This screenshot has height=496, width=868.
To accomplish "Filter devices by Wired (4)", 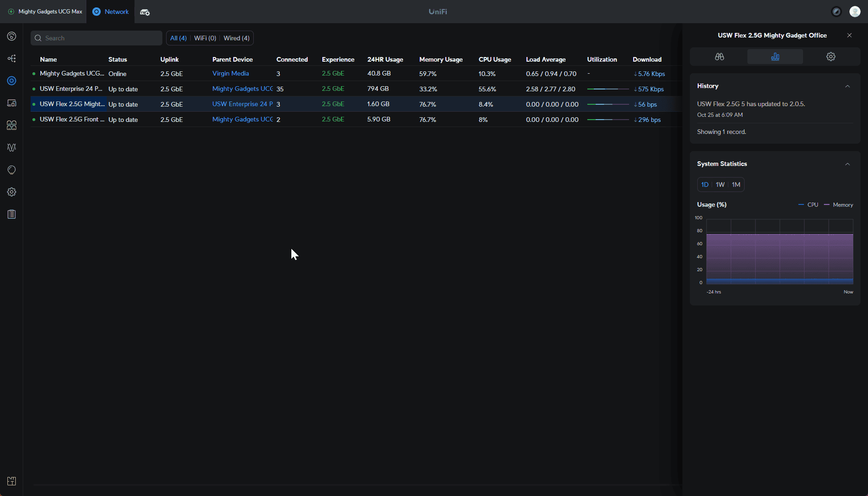I will pyautogui.click(x=236, y=38).
